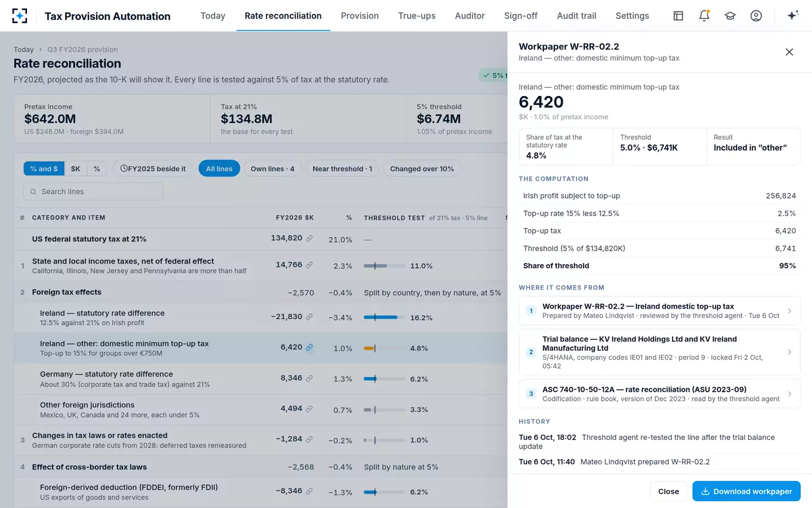Filter by 'Near threshold · 1'
This screenshot has height=508, width=812.
(x=342, y=169)
